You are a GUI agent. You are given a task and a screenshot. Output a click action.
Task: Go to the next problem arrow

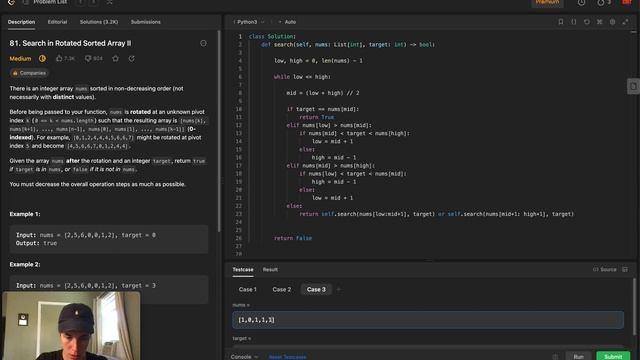click(93, 2)
